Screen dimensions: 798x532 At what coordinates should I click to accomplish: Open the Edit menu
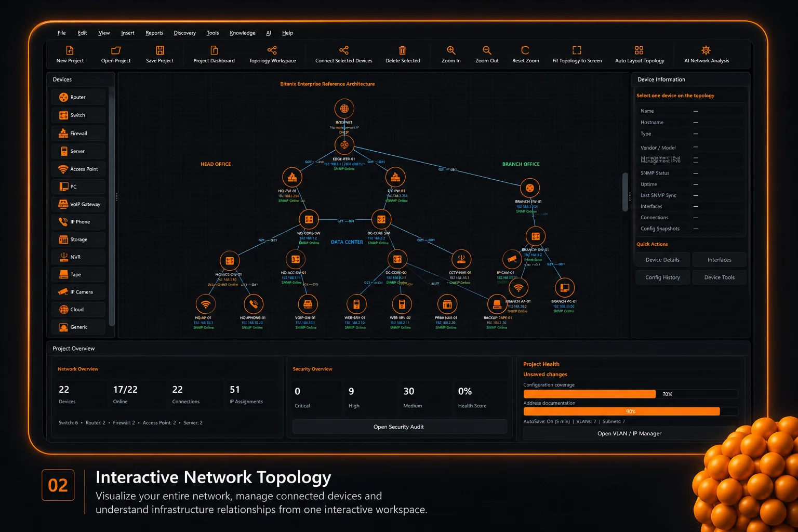click(x=83, y=33)
